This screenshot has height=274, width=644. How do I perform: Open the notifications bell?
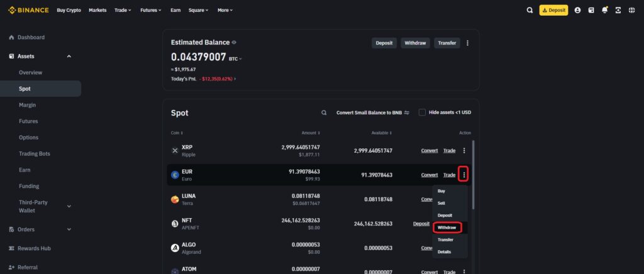[604, 10]
